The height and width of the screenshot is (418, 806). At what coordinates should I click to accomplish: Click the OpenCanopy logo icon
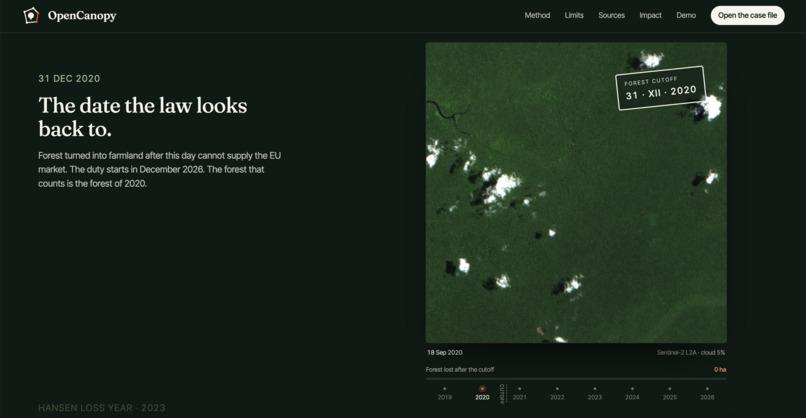(31, 15)
